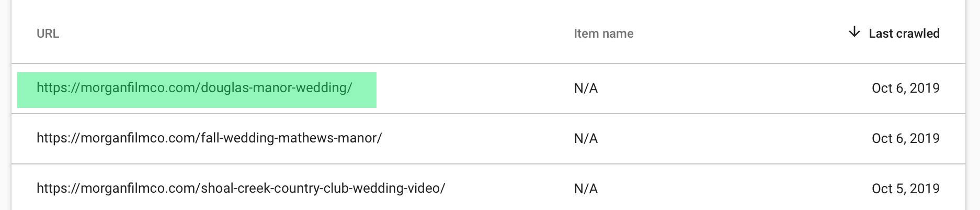Click empty space between mathews-manor URL and N/A

pyautogui.click(x=478, y=138)
